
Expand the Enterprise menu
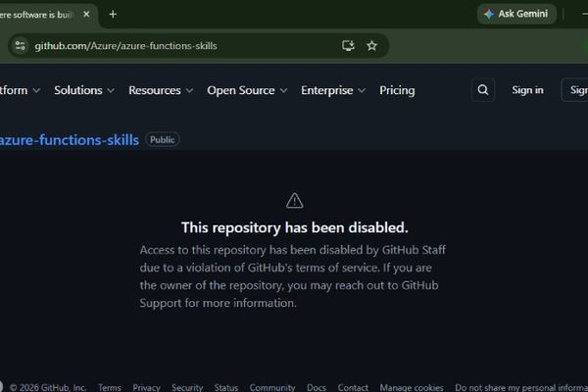click(x=332, y=90)
